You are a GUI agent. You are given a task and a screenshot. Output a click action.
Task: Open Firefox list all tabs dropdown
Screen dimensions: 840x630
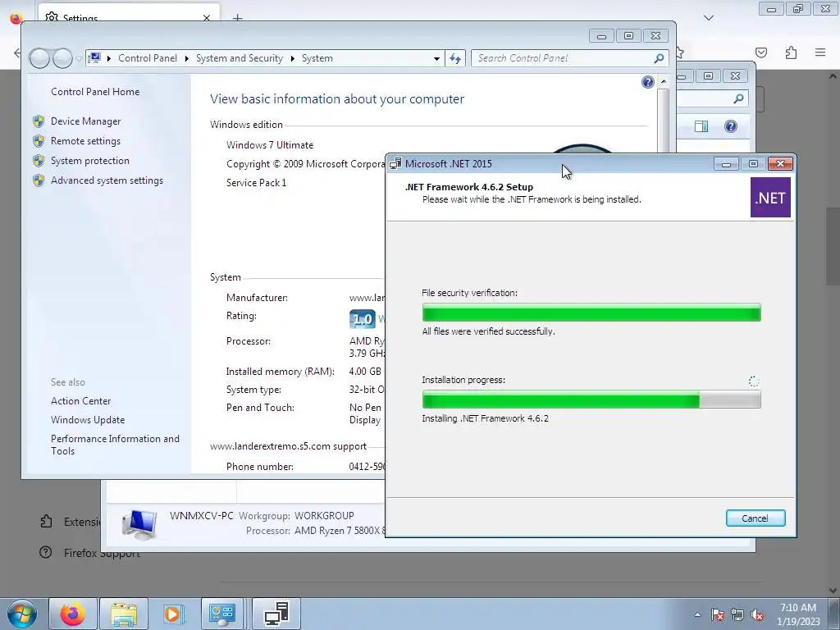click(709, 18)
